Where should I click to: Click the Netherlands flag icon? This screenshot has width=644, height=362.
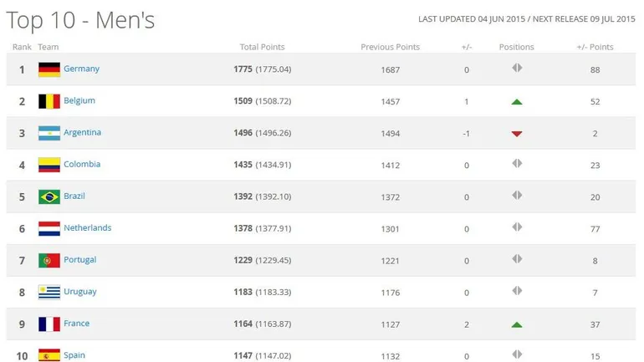tap(49, 228)
